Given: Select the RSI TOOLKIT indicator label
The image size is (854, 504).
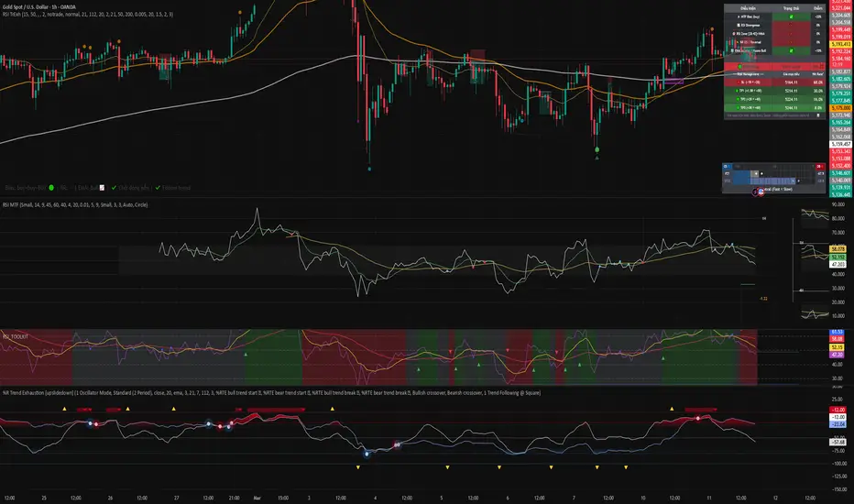Looking at the screenshot, I should pos(16,336).
